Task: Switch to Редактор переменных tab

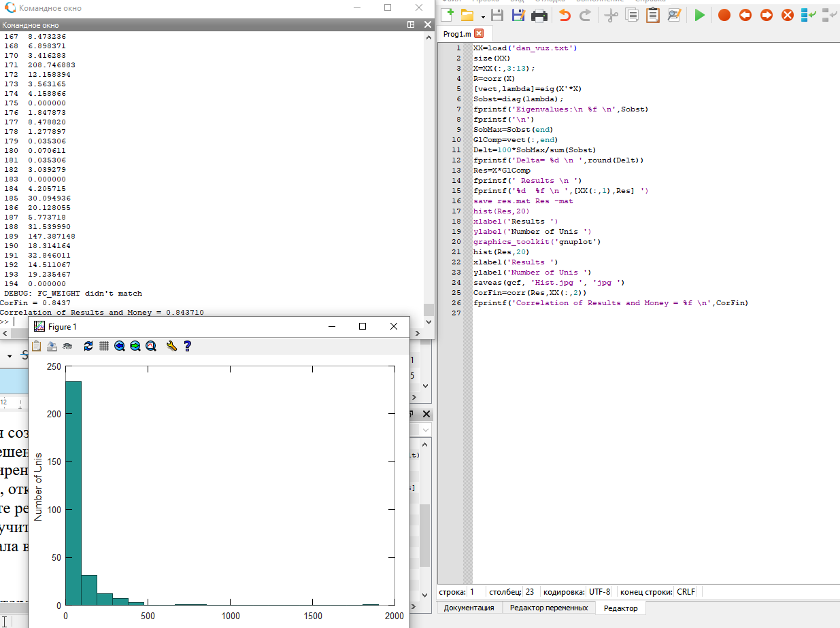Action: [x=548, y=608]
